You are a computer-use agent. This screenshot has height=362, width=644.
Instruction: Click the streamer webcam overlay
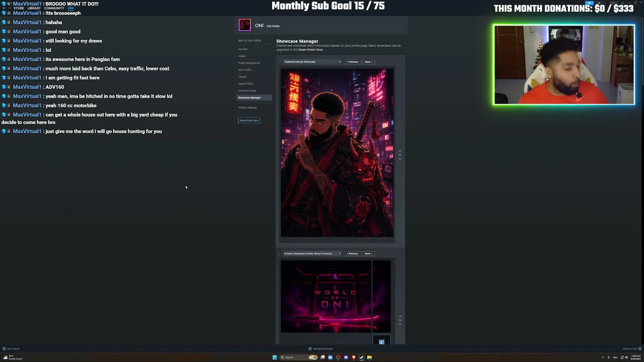(x=564, y=65)
